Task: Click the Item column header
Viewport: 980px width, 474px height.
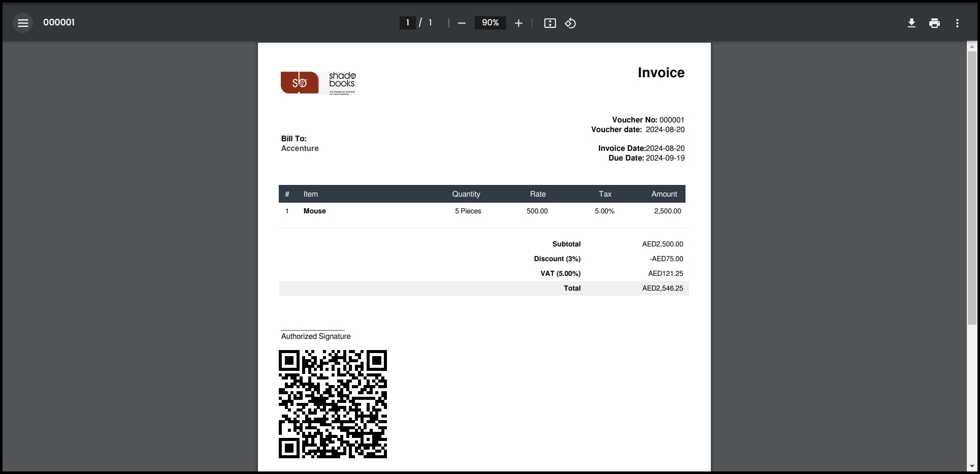Action: (311, 194)
